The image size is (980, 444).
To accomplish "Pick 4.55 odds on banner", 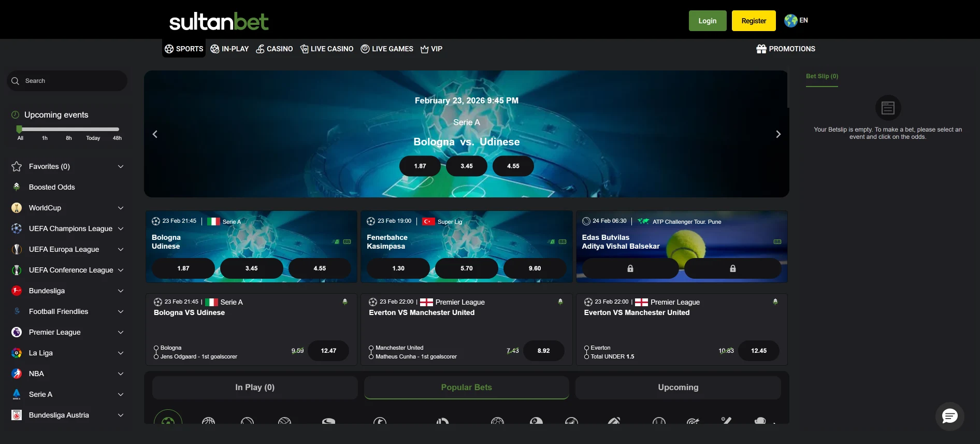I will [x=513, y=166].
